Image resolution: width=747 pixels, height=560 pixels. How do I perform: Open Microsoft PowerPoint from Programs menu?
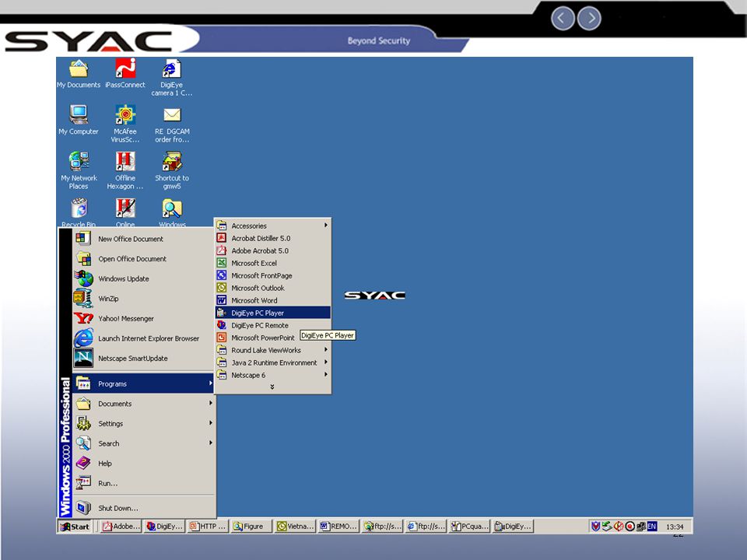tap(272, 338)
